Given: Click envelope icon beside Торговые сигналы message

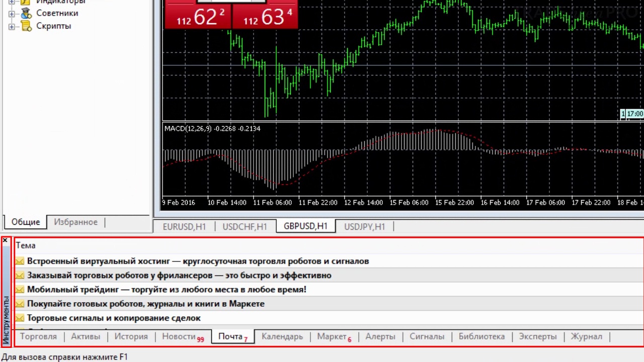Looking at the screenshot, I should point(20,318).
